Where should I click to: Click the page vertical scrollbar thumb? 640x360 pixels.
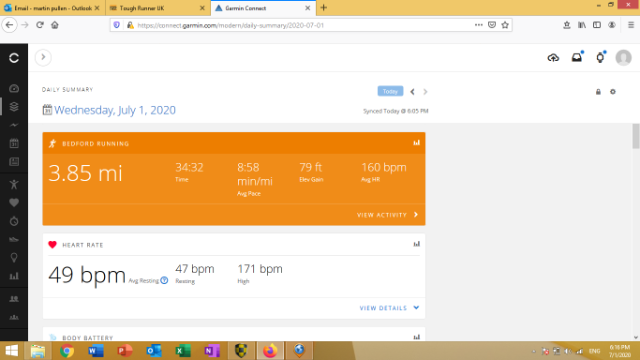[x=636, y=136]
